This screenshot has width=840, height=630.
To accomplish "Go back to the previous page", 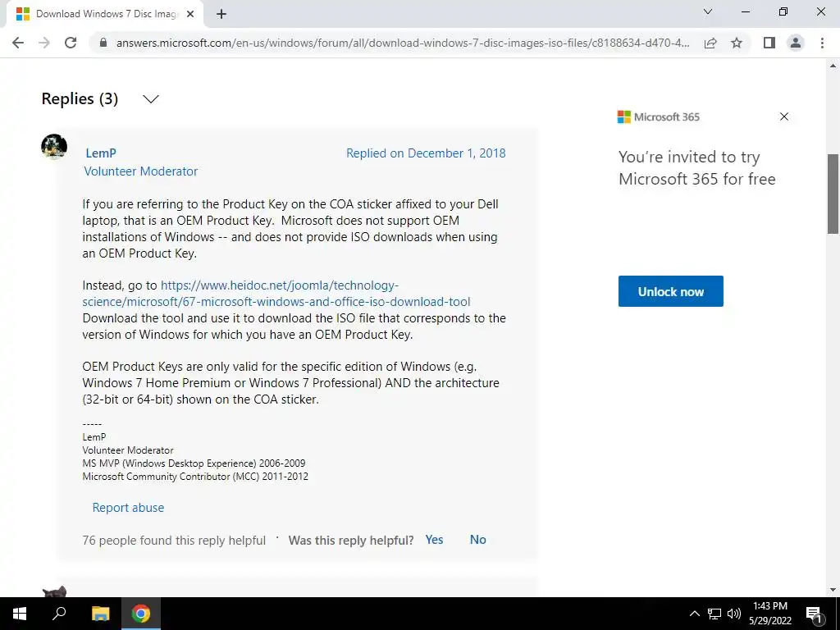I will point(18,43).
